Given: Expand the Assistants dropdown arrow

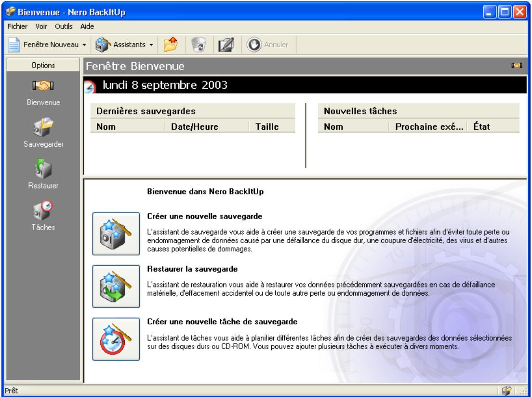Looking at the screenshot, I should pos(151,45).
